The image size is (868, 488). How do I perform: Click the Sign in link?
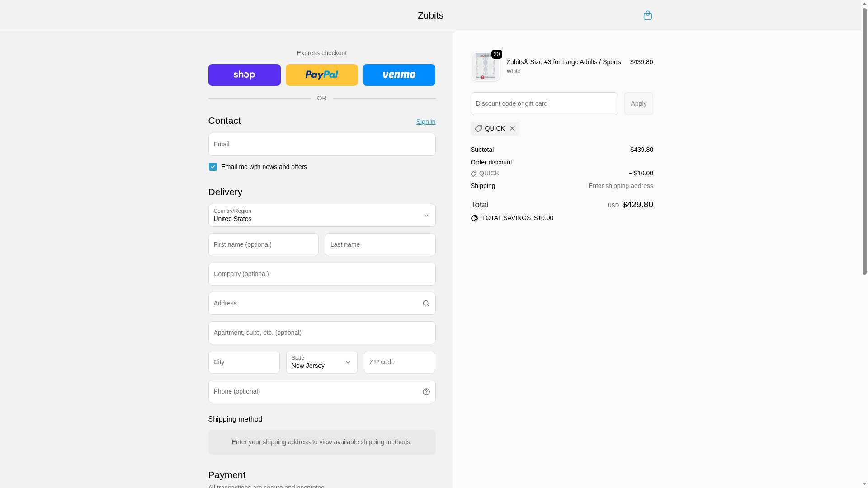point(425,122)
